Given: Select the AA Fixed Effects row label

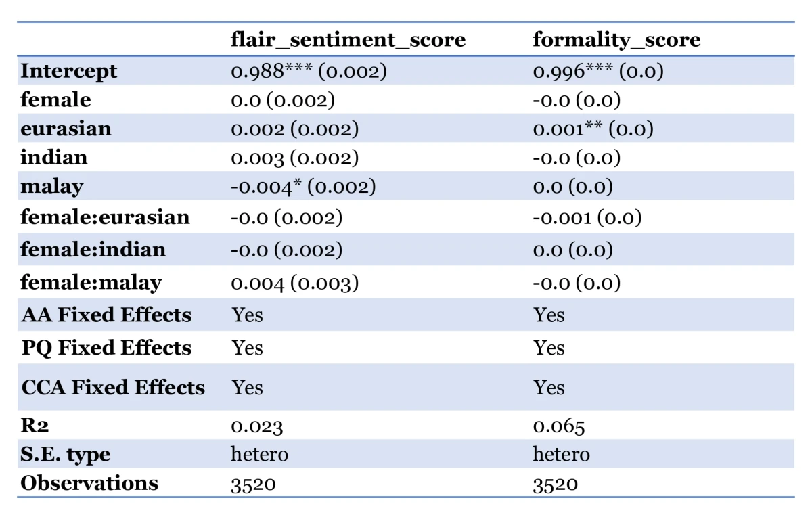Looking at the screenshot, I should point(106,315).
